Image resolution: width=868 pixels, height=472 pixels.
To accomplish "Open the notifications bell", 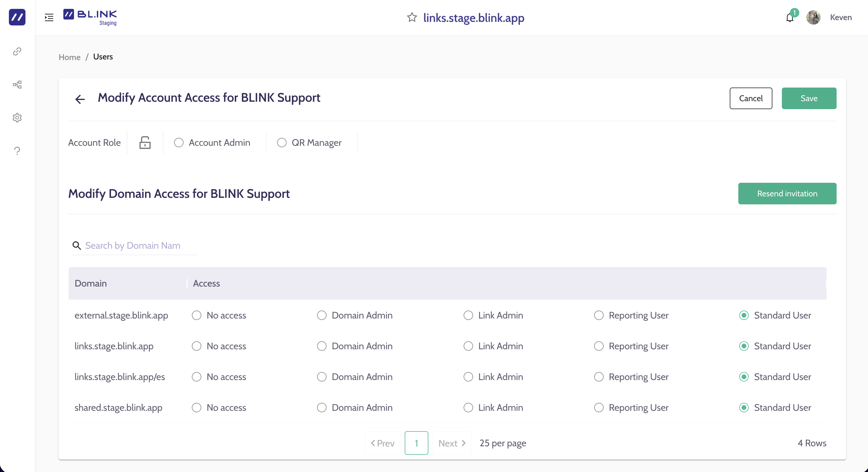I will [x=790, y=18].
